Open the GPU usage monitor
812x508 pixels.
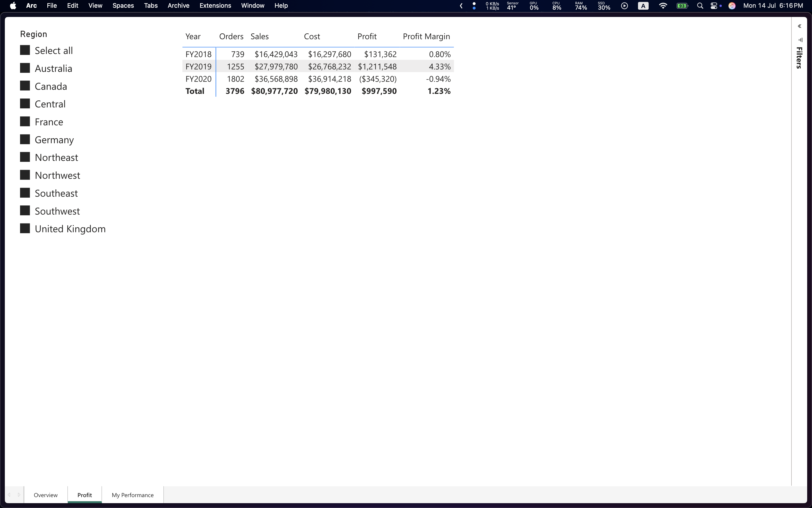click(x=534, y=6)
